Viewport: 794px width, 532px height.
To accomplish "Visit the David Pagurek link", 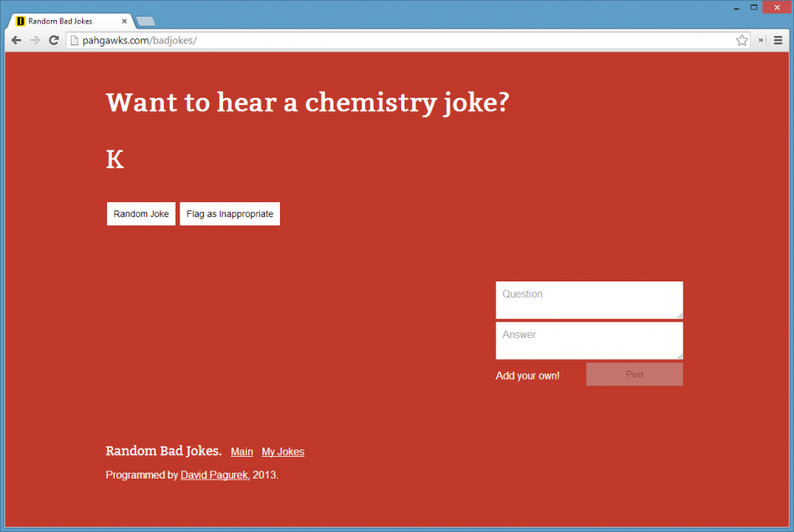I will [214, 475].
